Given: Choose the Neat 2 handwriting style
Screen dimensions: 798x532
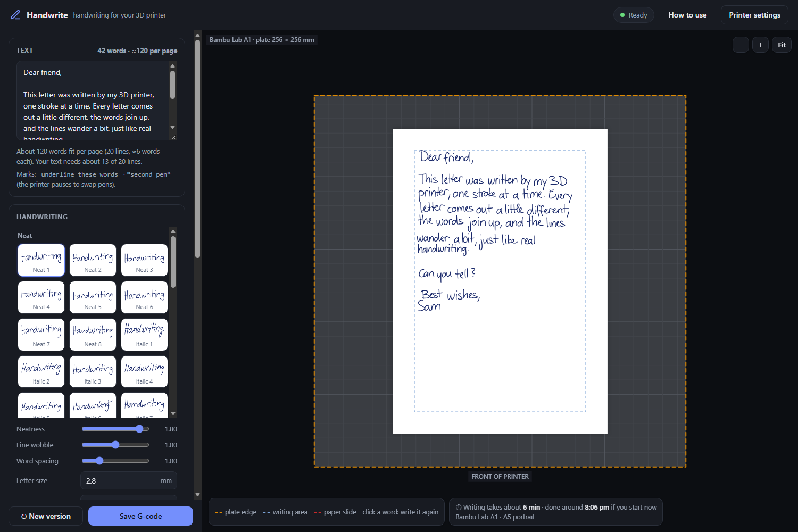Looking at the screenshot, I should [x=93, y=260].
